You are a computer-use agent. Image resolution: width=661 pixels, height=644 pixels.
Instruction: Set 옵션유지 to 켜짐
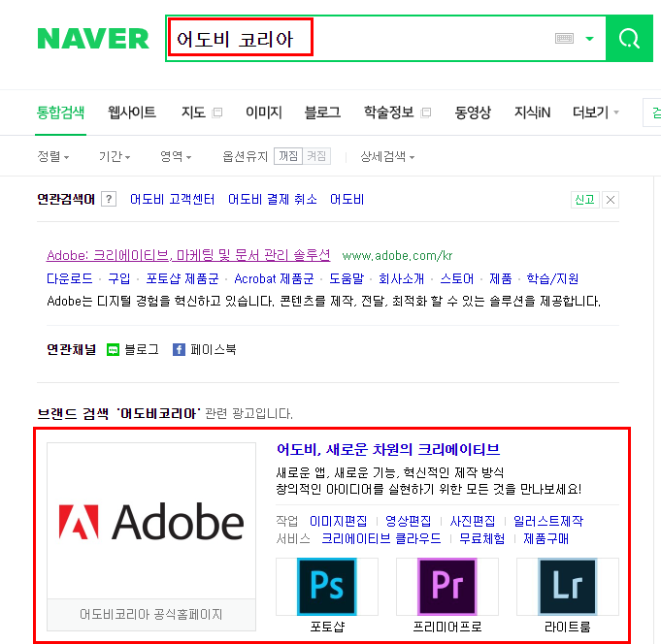pos(316,156)
